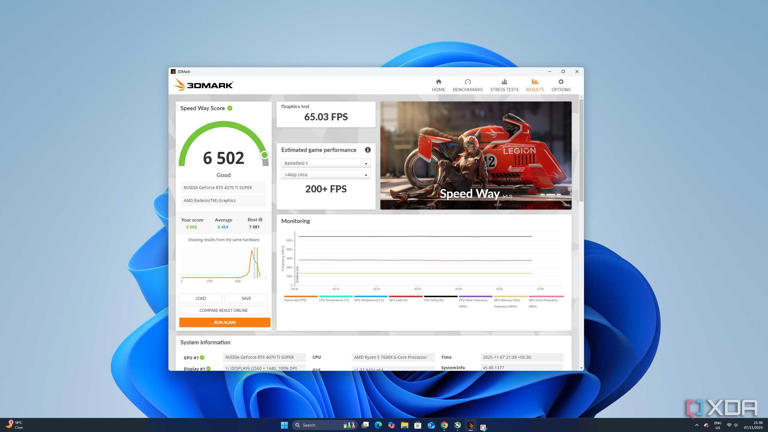This screenshot has width=768, height=432.
Task: Click the green valid-score checkmark icon
Action: tap(230, 108)
